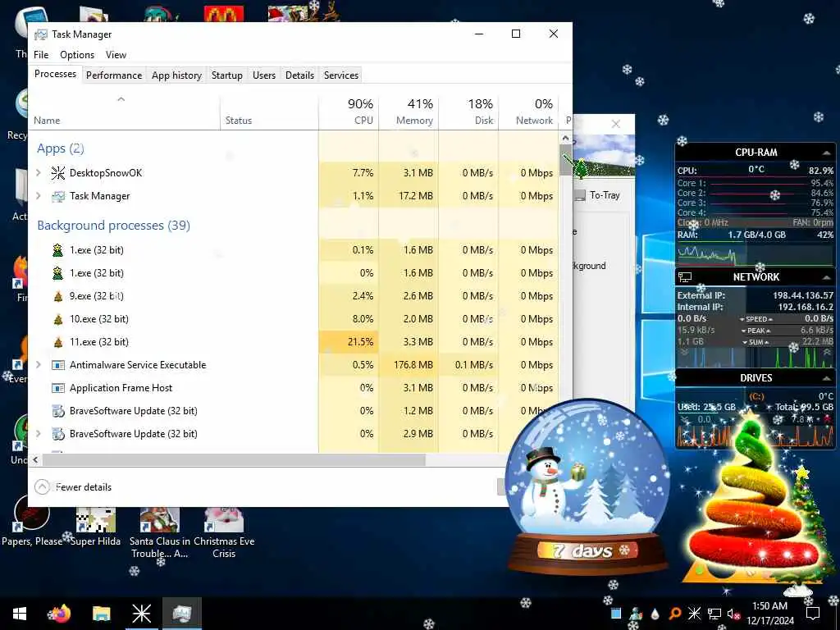Open the Options menu
Image resolution: width=840 pixels, height=630 pixels.
coord(77,55)
